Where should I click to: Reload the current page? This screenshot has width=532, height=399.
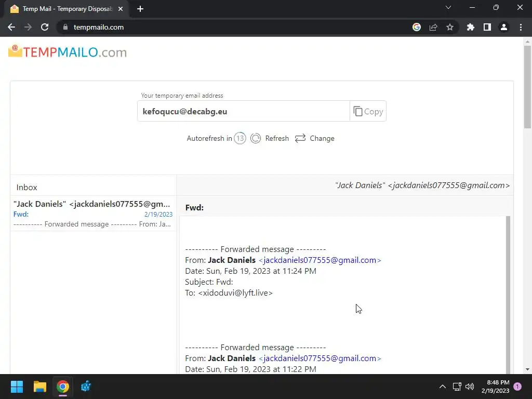click(45, 27)
